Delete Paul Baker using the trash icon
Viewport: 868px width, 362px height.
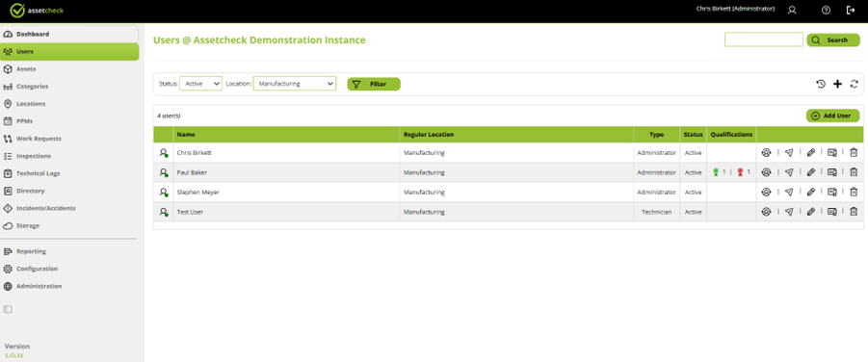click(854, 172)
